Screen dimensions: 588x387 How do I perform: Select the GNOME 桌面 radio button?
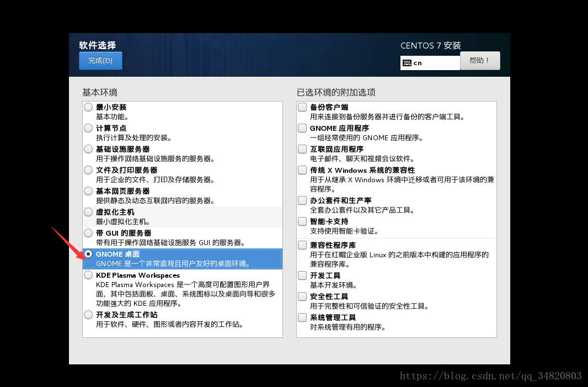(x=88, y=254)
